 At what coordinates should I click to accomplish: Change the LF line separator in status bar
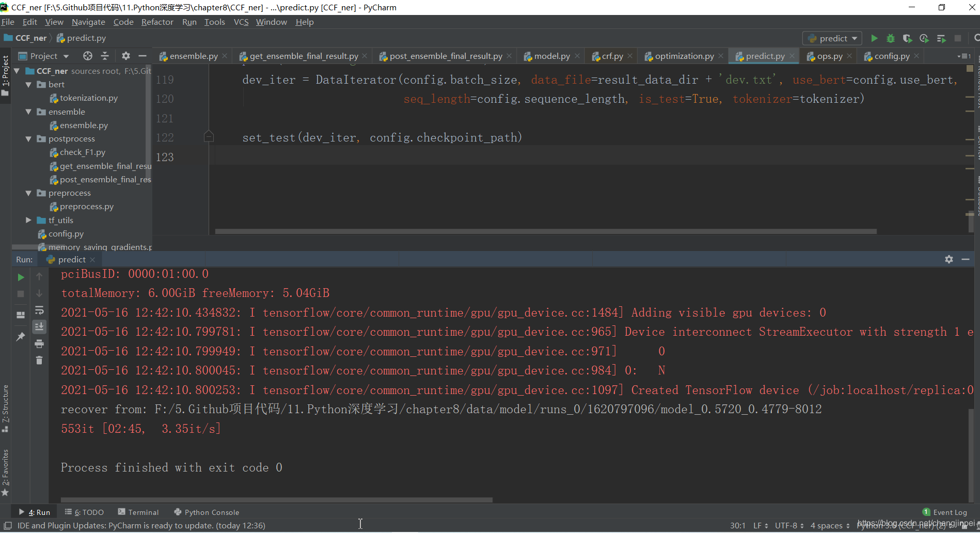pos(761,525)
